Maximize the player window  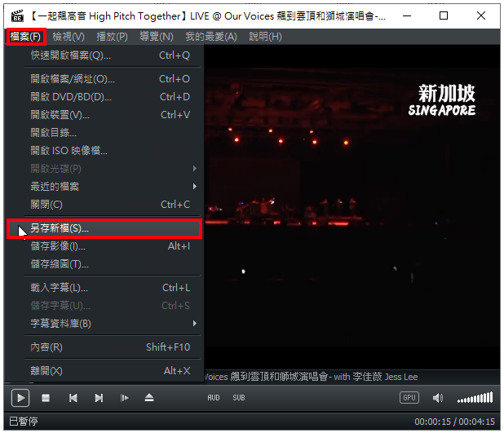tap(444, 15)
